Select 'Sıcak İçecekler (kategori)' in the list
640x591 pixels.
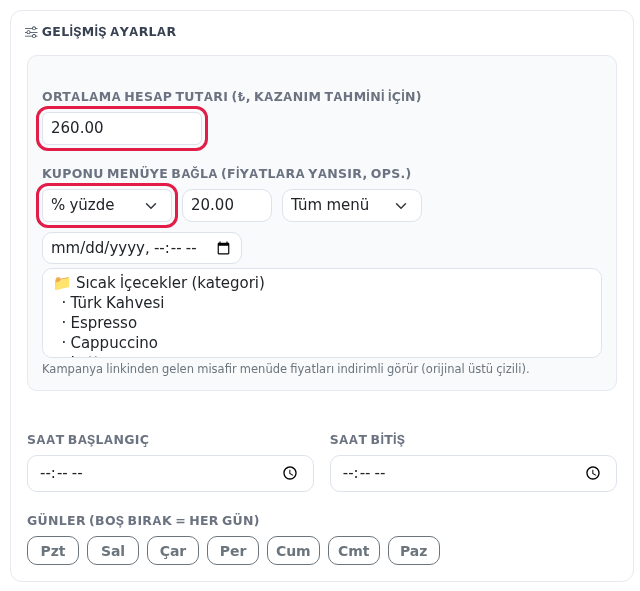[322, 282]
